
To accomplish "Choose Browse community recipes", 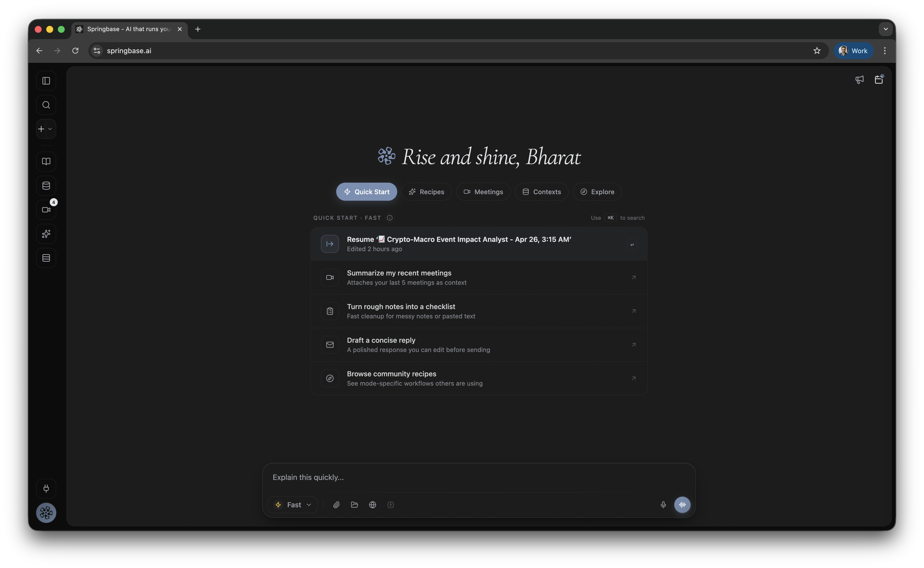I will (x=479, y=378).
